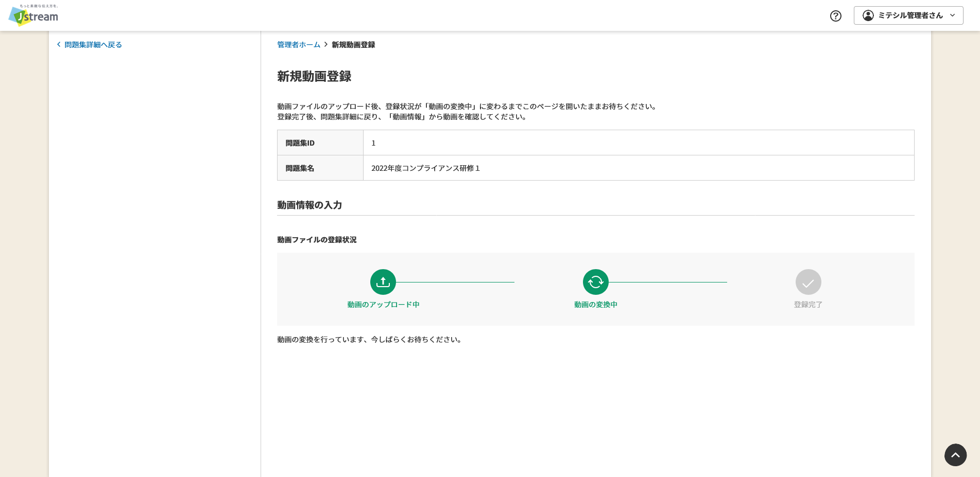The width and height of the screenshot is (980, 477).
Task: Click the 新規動画登録 breadcrumb text
Action: tap(353, 45)
